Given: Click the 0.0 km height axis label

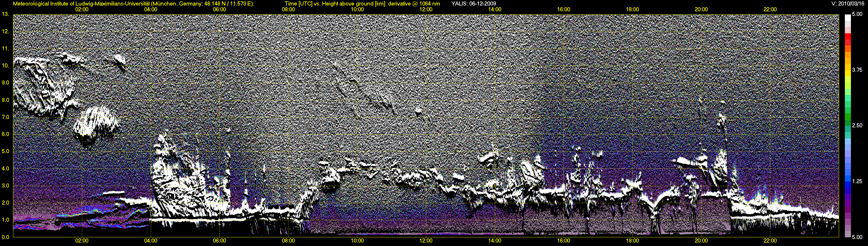Looking at the screenshot, I should click(5, 237).
